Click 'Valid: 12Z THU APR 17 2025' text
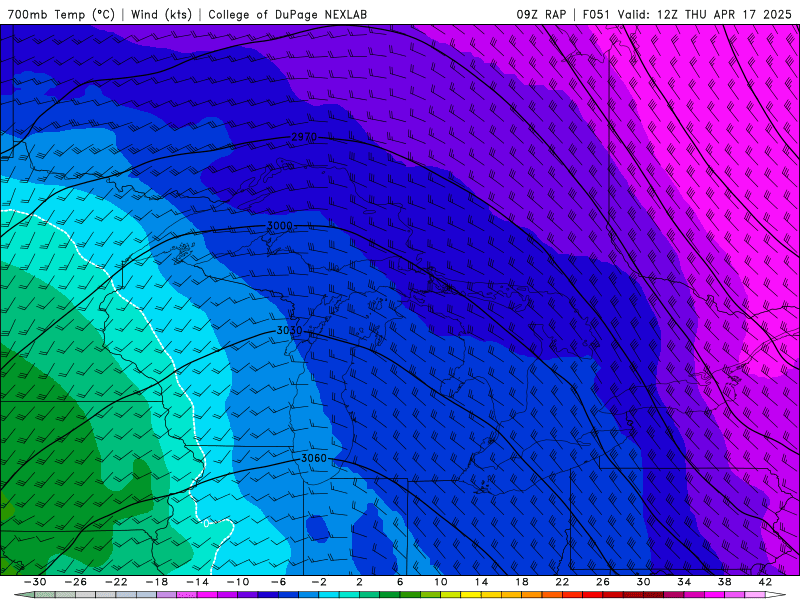 (x=704, y=14)
